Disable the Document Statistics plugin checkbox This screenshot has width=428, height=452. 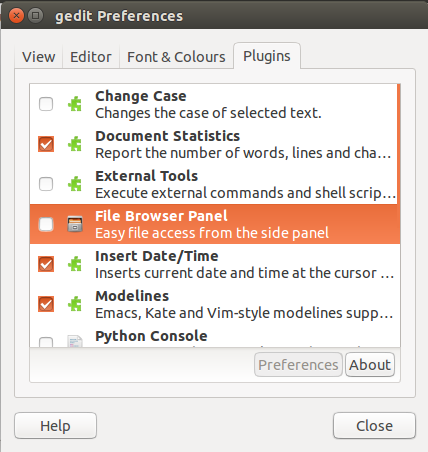(x=46, y=144)
